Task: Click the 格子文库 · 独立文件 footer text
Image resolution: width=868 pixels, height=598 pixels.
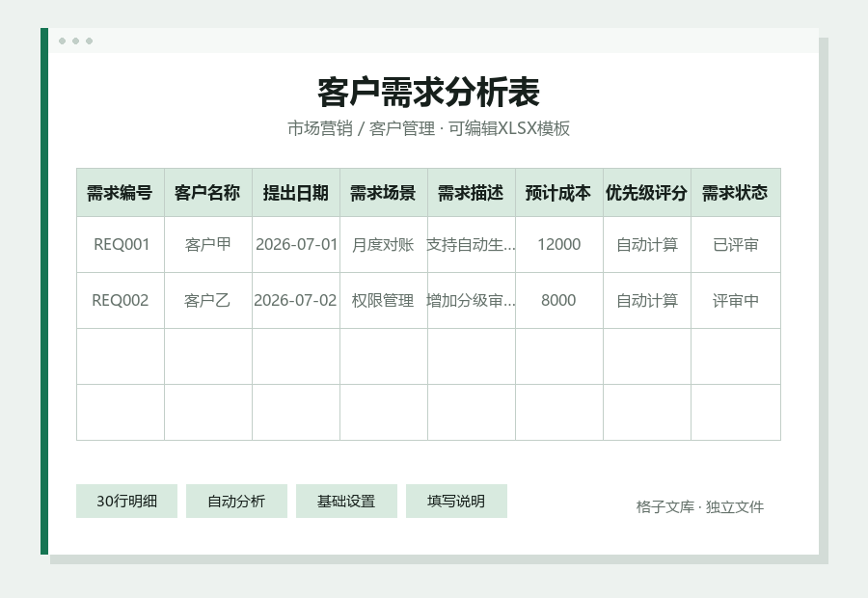Action: pyautogui.click(x=700, y=507)
